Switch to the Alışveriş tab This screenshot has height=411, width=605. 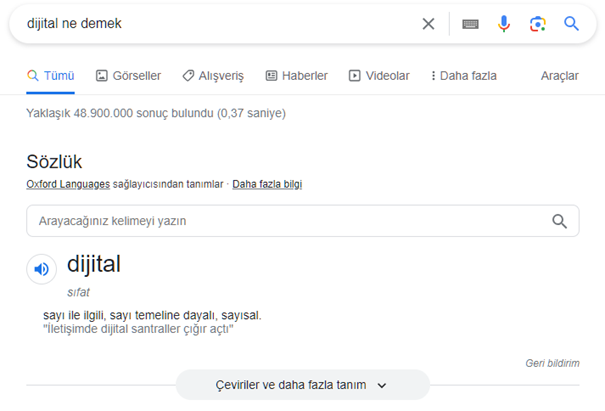pyautogui.click(x=213, y=76)
